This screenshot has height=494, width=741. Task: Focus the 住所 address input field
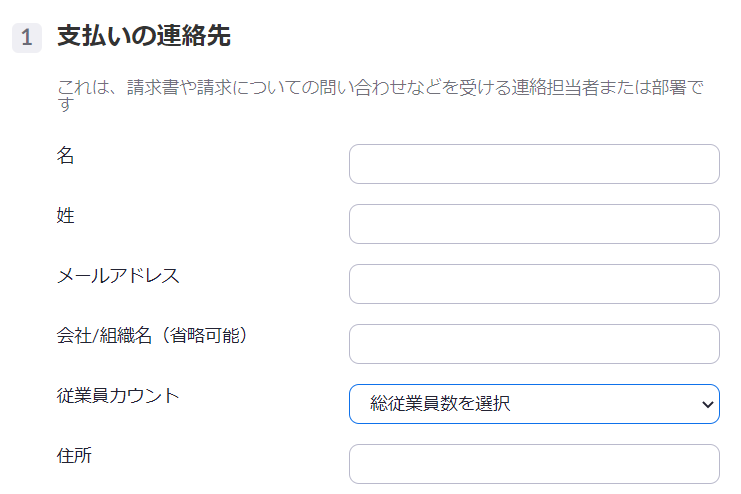tap(533, 464)
